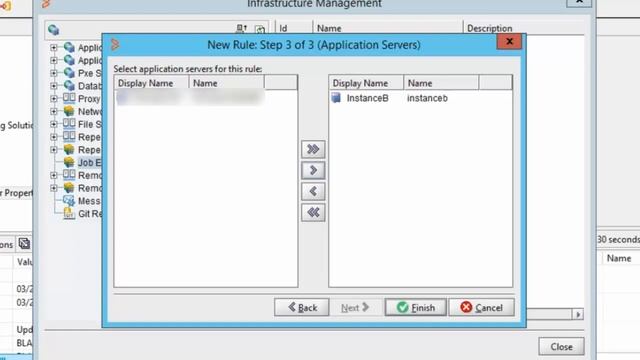Click the Id column header in Infrastructure Management
The image size is (640, 360).
tap(294, 28)
